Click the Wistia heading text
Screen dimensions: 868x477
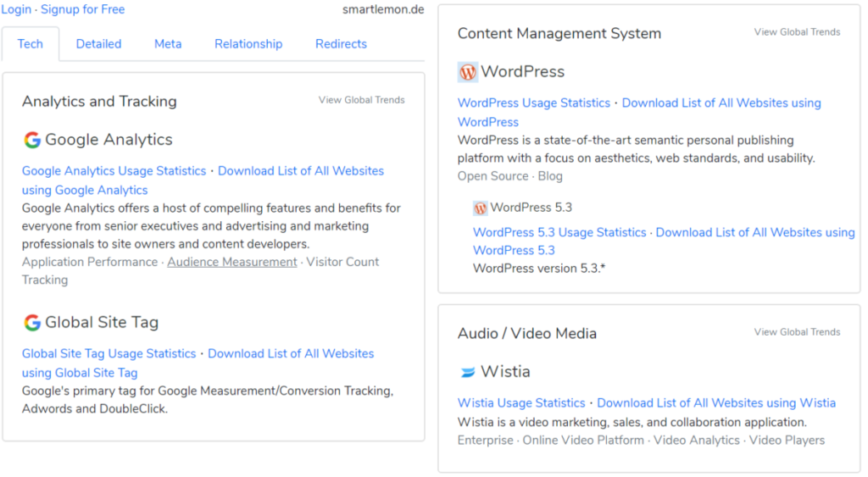pyautogui.click(x=505, y=372)
